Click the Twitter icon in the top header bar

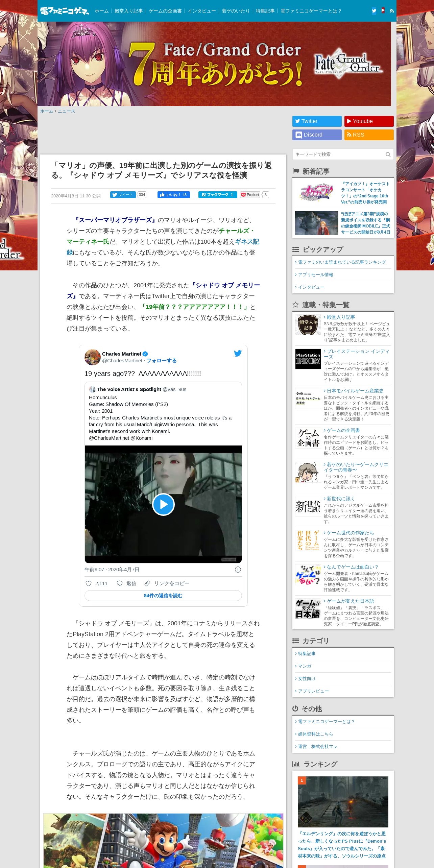tap(374, 11)
